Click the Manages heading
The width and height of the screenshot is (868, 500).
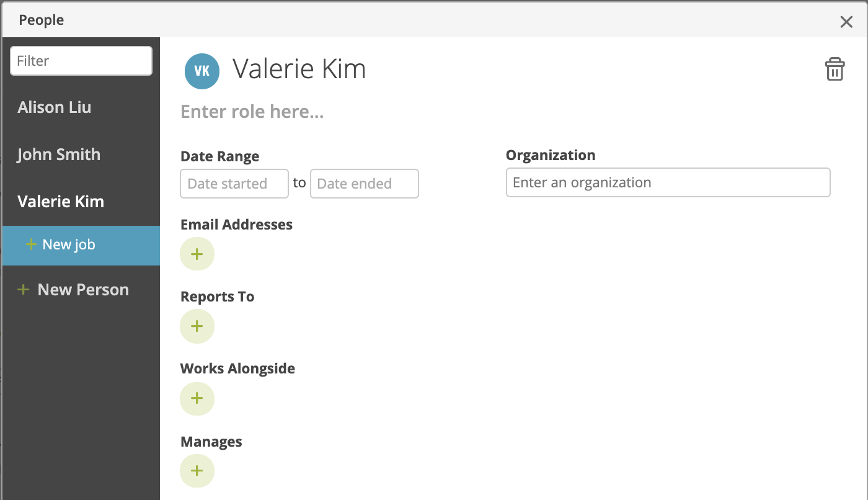point(211,442)
